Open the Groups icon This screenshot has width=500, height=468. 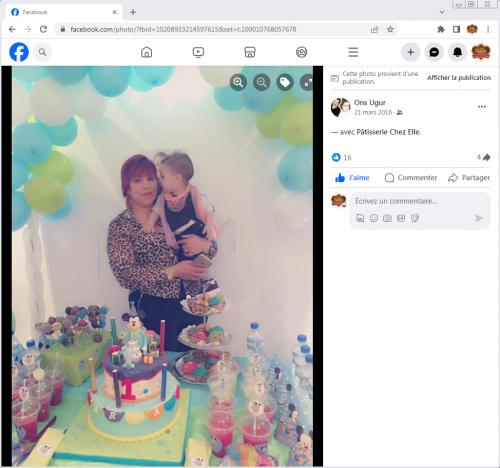(302, 52)
